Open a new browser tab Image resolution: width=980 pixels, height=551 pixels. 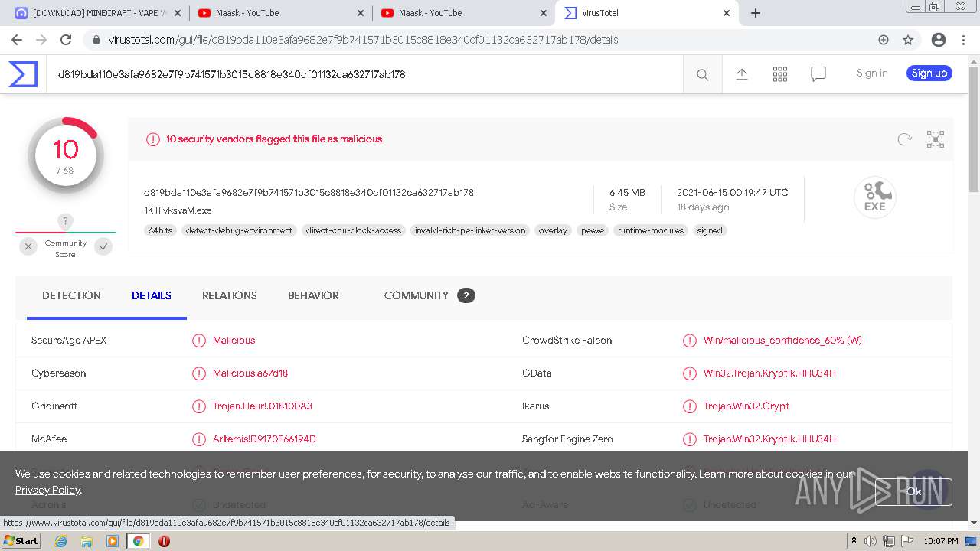click(756, 13)
